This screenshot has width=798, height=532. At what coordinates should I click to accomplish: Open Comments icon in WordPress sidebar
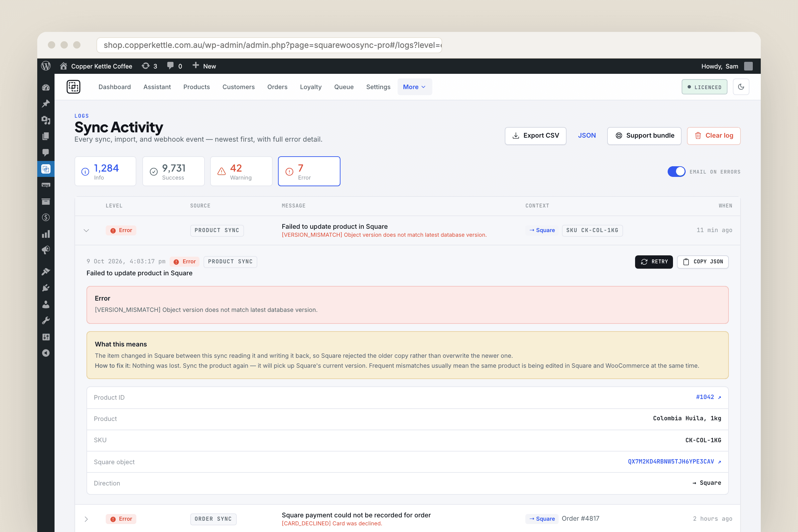point(46,152)
